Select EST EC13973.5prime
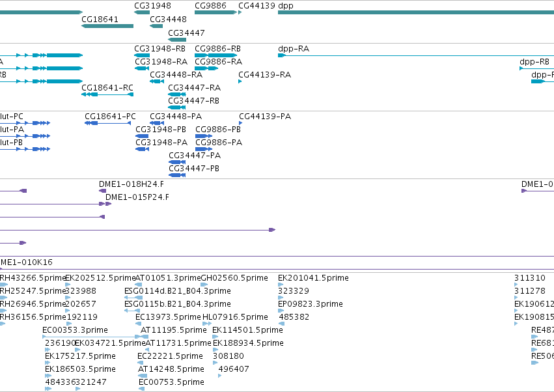Viewport: 554px width, 392px height. (168, 317)
